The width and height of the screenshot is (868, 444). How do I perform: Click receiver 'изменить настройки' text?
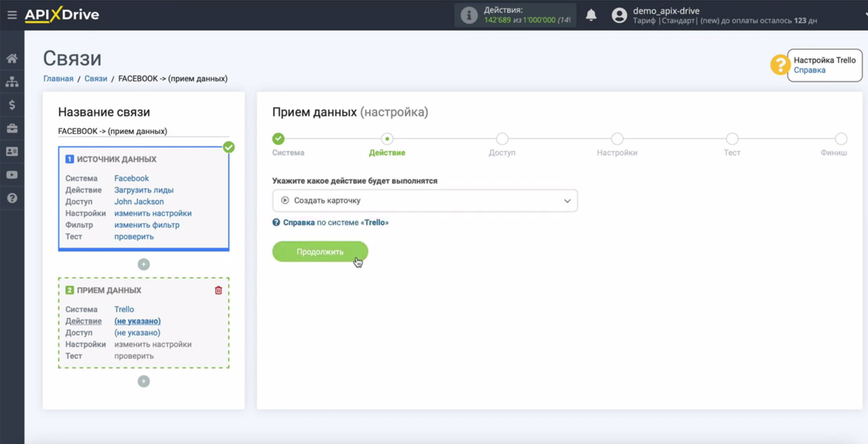coord(153,344)
